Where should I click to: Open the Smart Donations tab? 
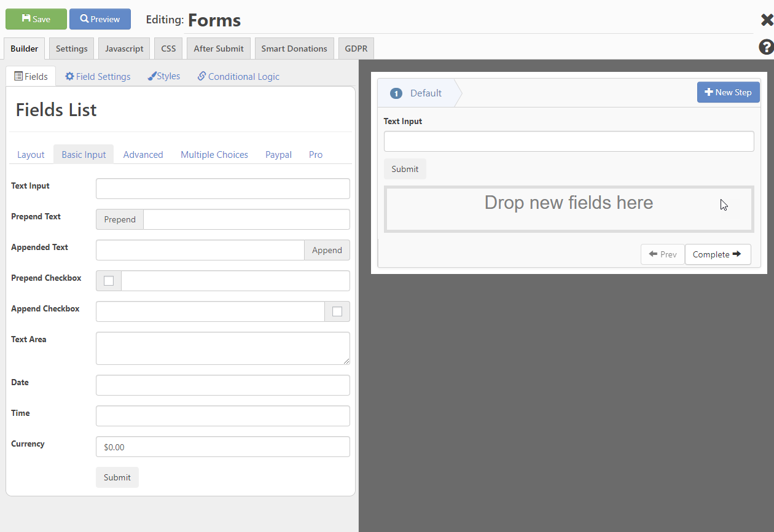click(294, 49)
